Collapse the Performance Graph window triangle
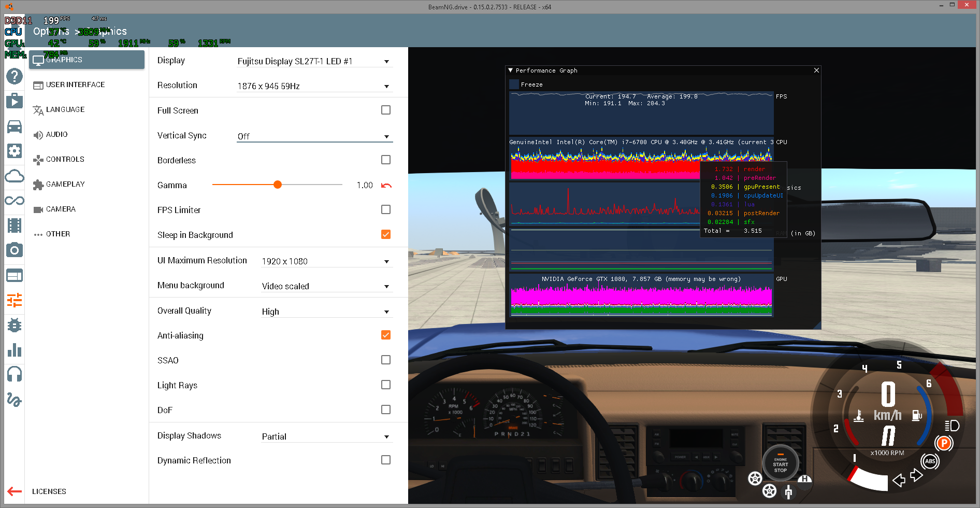Image resolution: width=980 pixels, height=508 pixels. (x=511, y=70)
